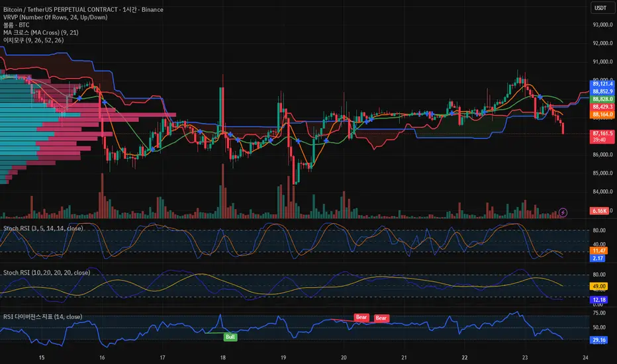Click the 89,121.4 blue price label

coord(602,84)
